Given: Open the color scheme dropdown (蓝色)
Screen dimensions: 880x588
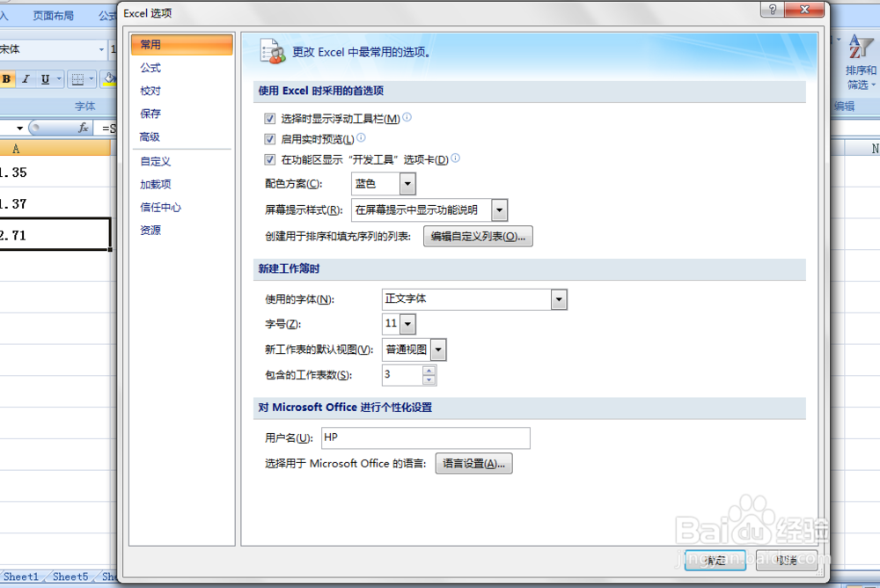Looking at the screenshot, I should (407, 184).
